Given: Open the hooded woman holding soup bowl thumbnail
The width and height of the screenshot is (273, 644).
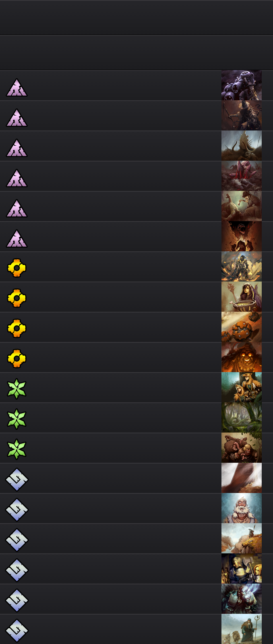Looking at the screenshot, I should pyautogui.click(x=242, y=297).
